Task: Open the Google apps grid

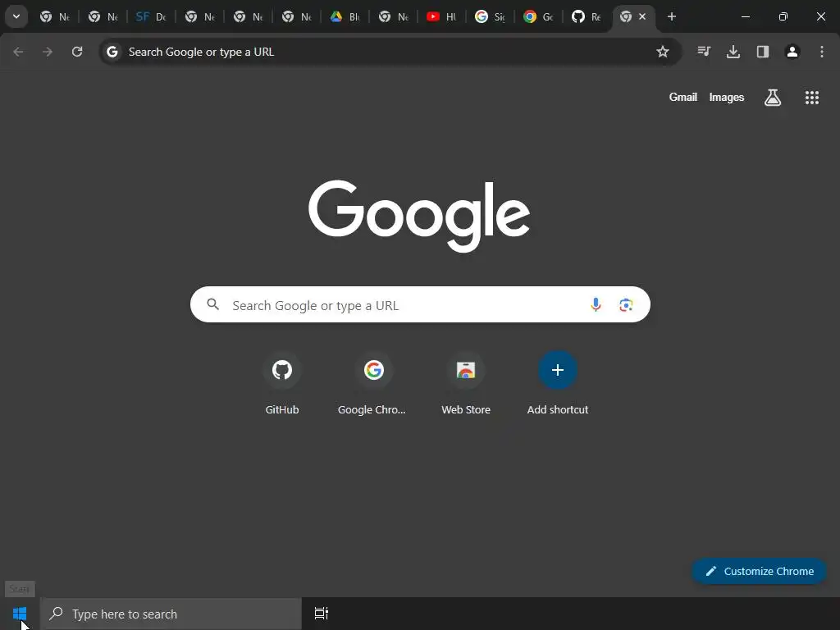Action: click(812, 98)
